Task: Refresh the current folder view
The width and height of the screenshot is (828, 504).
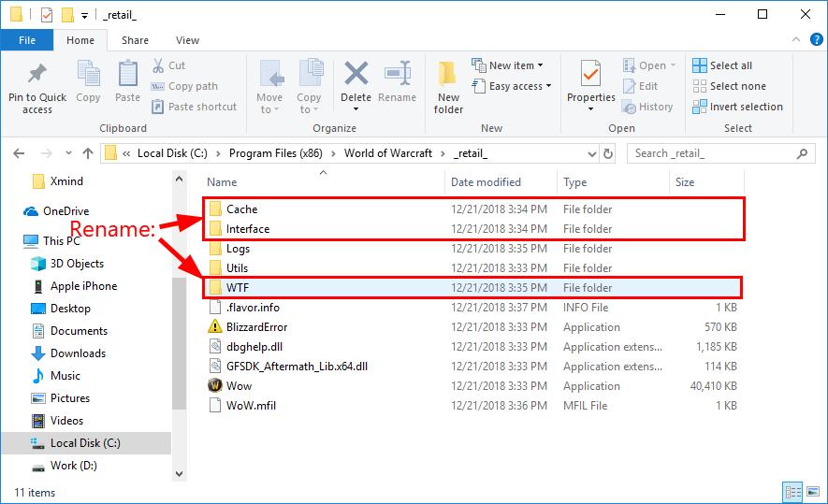Action: 608,153
